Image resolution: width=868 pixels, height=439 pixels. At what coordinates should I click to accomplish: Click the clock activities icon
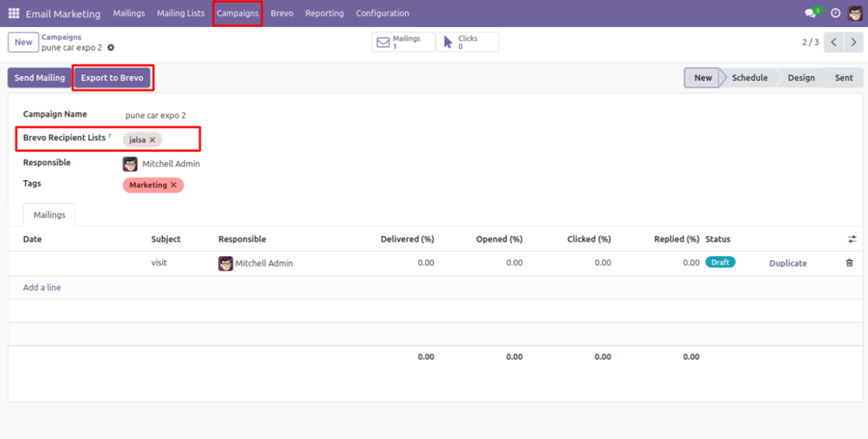tap(836, 13)
